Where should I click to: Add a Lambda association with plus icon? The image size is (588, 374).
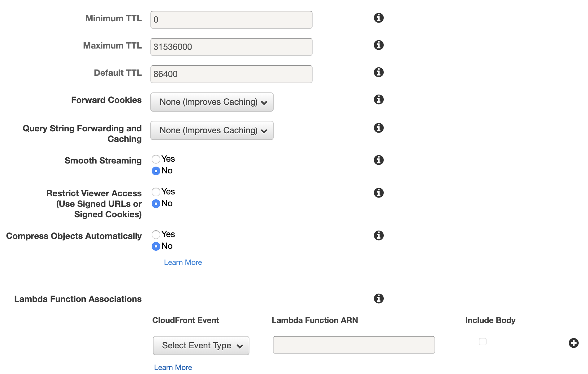573,343
